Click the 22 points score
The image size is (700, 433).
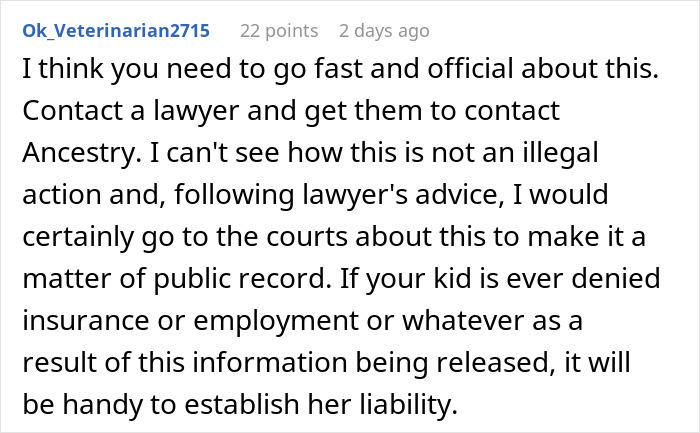(x=280, y=30)
